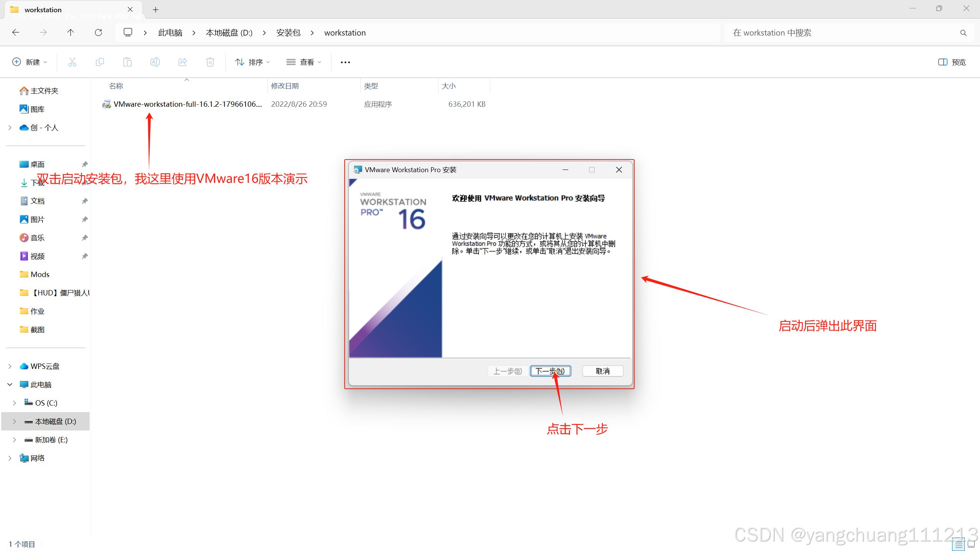Click the 此电脑 breadcrumb
980x551 pixels.
point(170,33)
